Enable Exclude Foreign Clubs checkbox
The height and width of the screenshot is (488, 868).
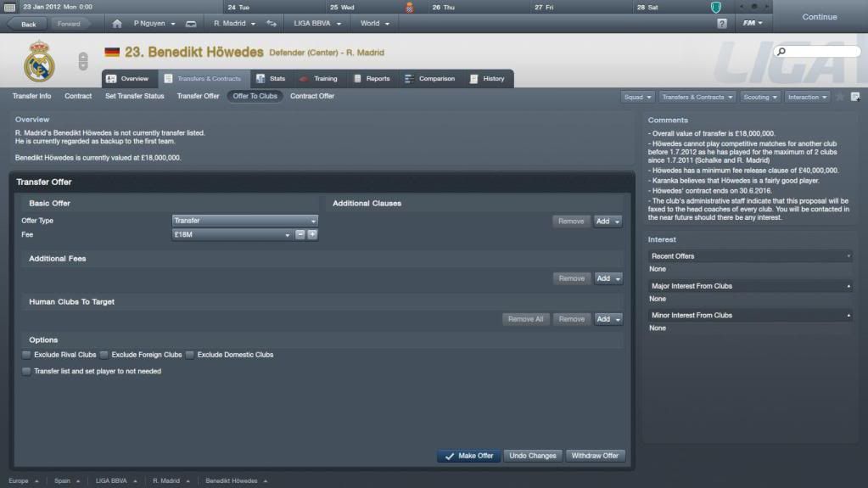(104, 355)
